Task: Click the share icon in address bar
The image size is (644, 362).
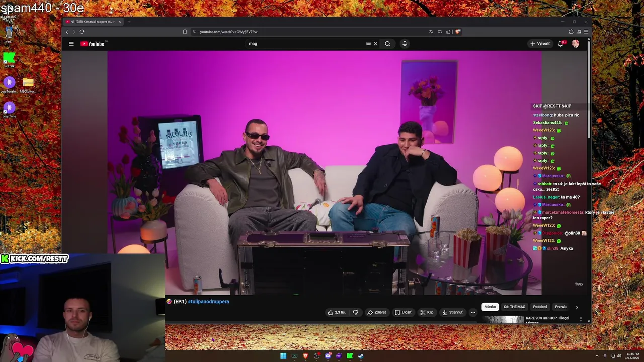Action: [x=448, y=32]
